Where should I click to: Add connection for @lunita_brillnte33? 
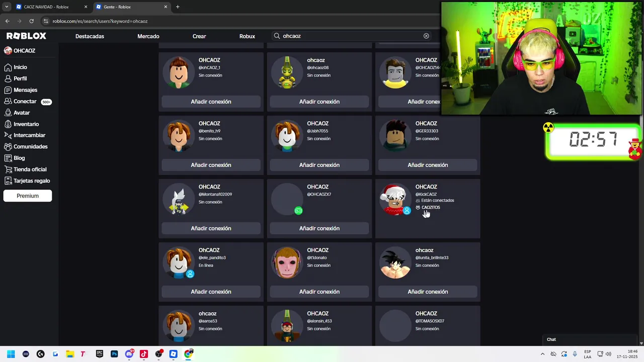[428, 292]
